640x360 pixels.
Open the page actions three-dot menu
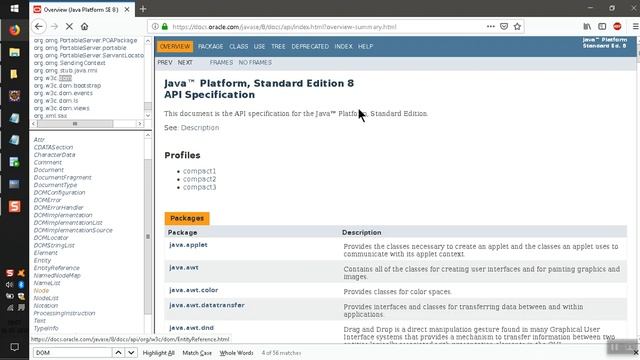[491, 27]
